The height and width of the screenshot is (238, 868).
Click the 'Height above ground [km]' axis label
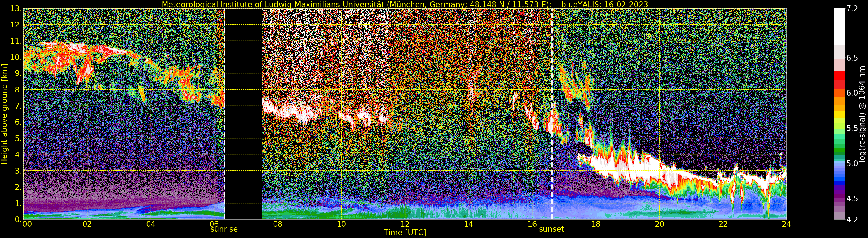(x=4, y=114)
